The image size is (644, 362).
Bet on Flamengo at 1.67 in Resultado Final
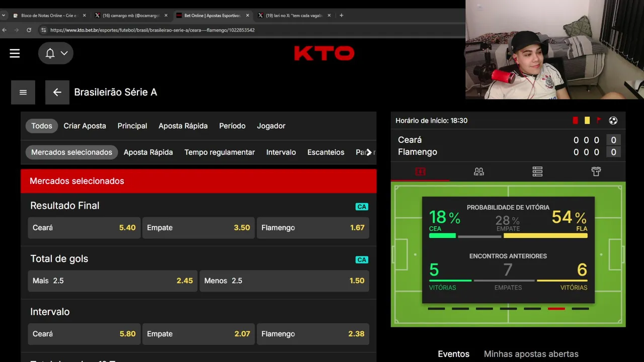point(313,228)
